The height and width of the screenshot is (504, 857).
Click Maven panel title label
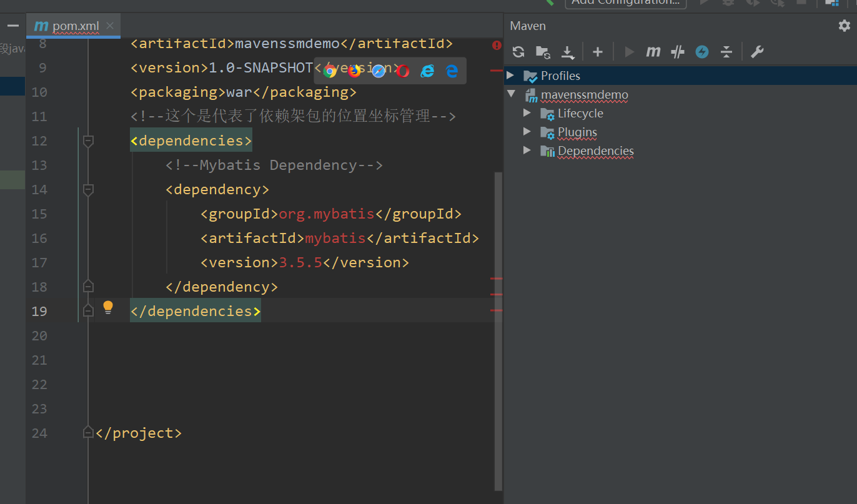pyautogui.click(x=528, y=26)
